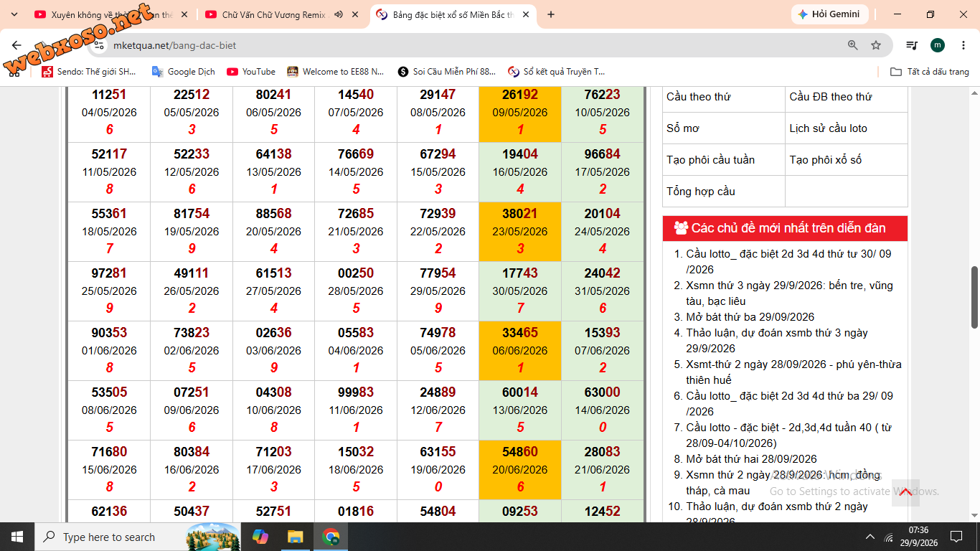980x551 pixels.
Task: Open the Tổng hợp cầu link
Action: pos(701,192)
